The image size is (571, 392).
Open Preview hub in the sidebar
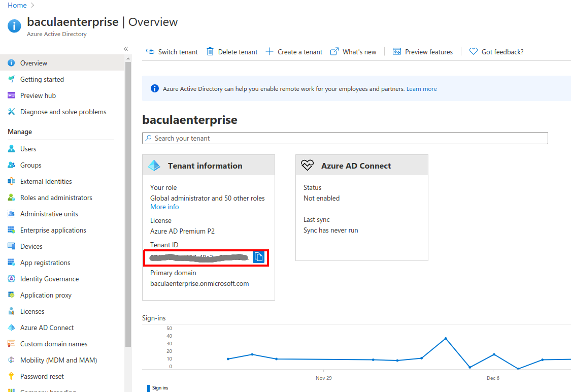coord(38,95)
